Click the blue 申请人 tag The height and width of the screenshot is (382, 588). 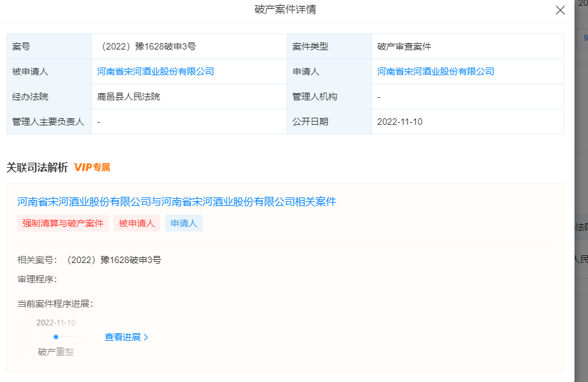click(184, 223)
